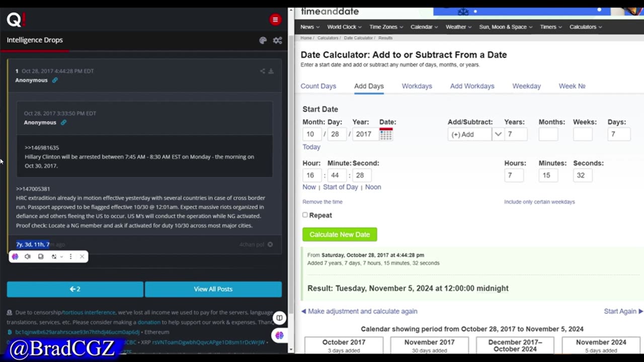
Task: Open the red hamburger menu button
Action: point(275,20)
